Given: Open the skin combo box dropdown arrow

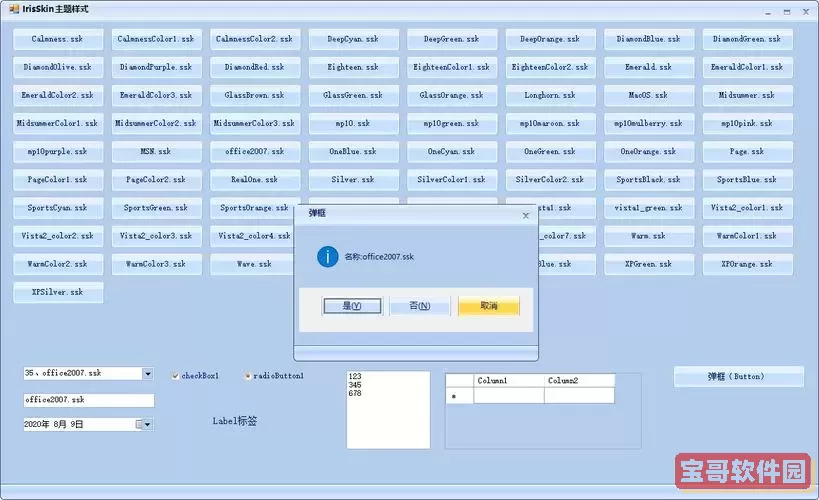Looking at the screenshot, I should pos(148,373).
